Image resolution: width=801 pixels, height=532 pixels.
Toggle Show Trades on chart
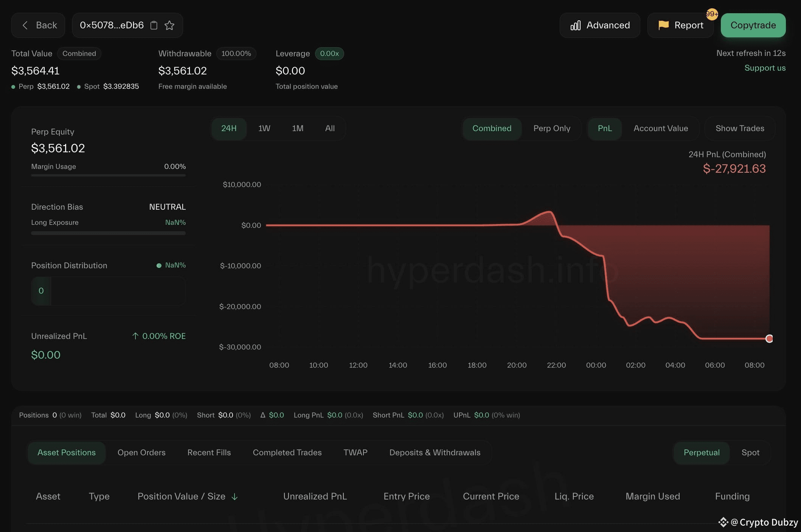click(x=740, y=128)
